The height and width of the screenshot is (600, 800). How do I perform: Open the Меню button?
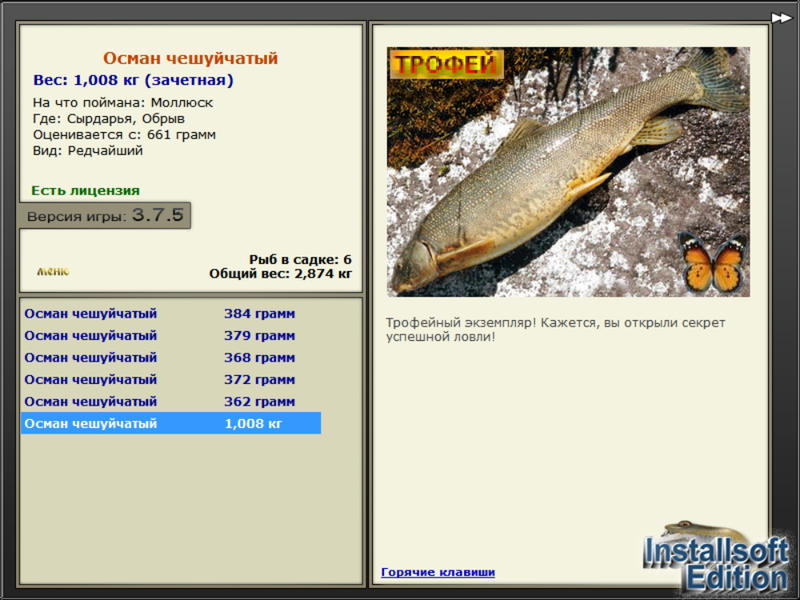[53, 271]
